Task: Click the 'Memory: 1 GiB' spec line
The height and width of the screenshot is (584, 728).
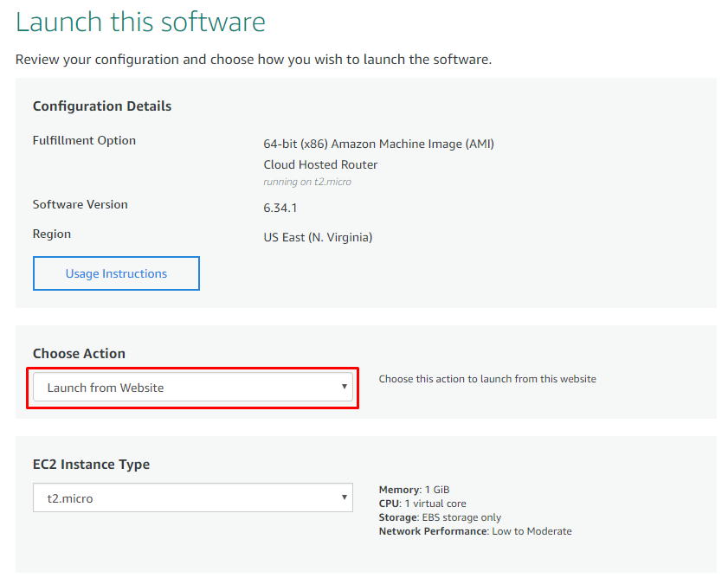Action: [414, 490]
